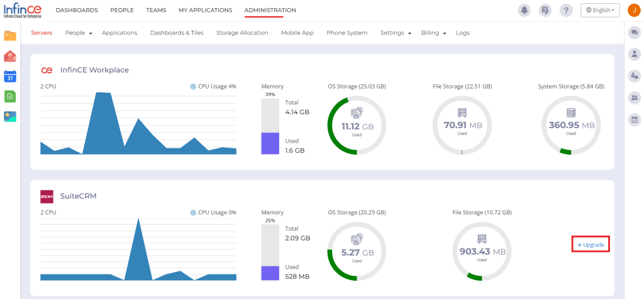Open the tasks checklist icon in sidebar
The height and width of the screenshot is (299, 644).
tap(10, 96)
